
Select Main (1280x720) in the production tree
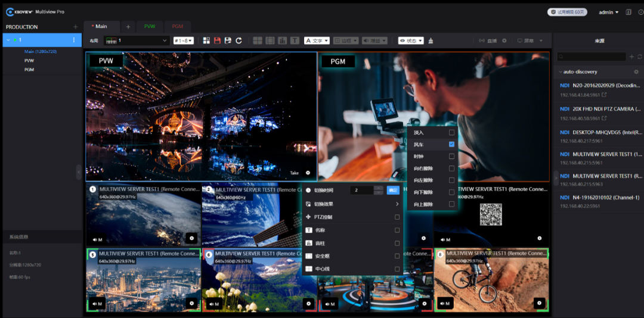[x=41, y=52]
